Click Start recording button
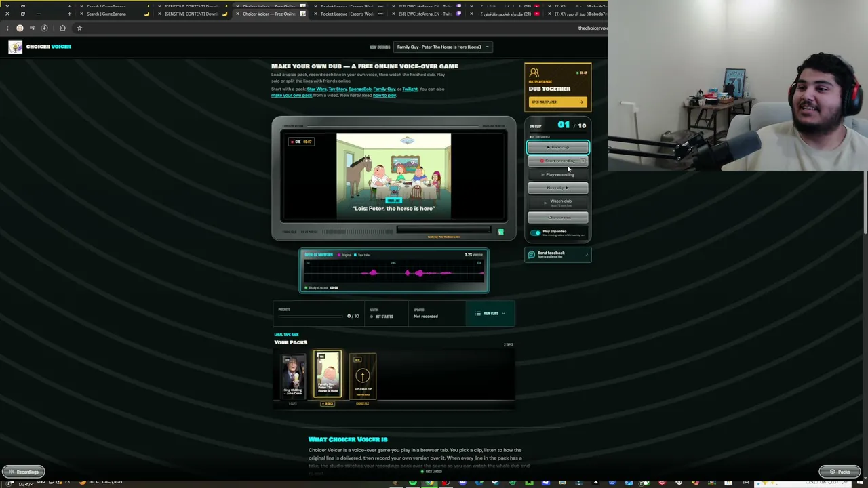This screenshot has height=488, width=868. point(558,161)
